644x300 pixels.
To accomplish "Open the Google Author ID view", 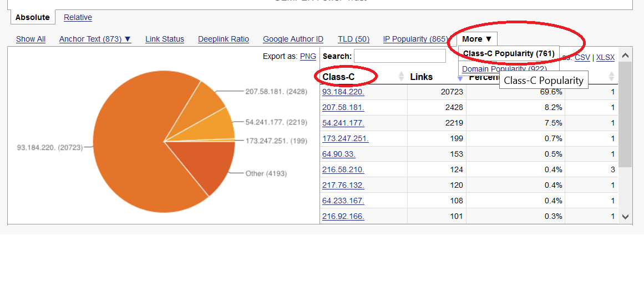I will [x=293, y=39].
